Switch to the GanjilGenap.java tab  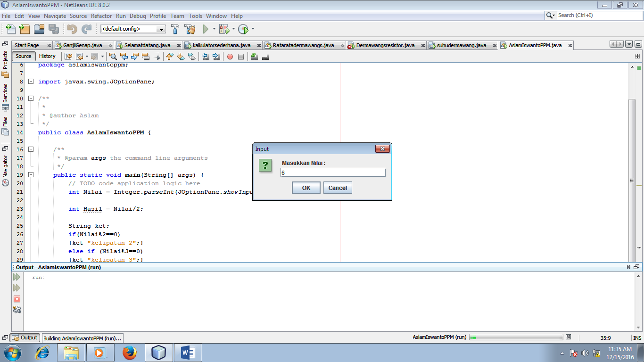83,45
